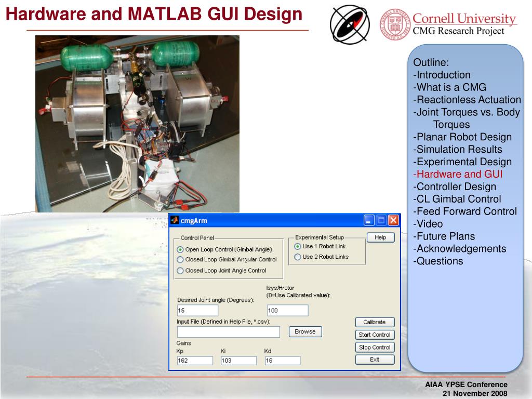Click the 'Control Panel' group label
The width and height of the screenshot is (532, 399).
(x=197, y=238)
